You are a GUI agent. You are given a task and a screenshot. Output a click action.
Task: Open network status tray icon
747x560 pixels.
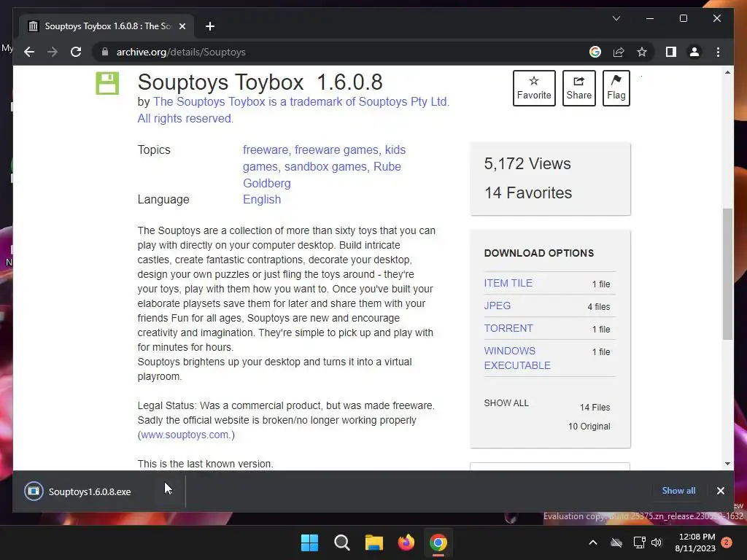639,542
